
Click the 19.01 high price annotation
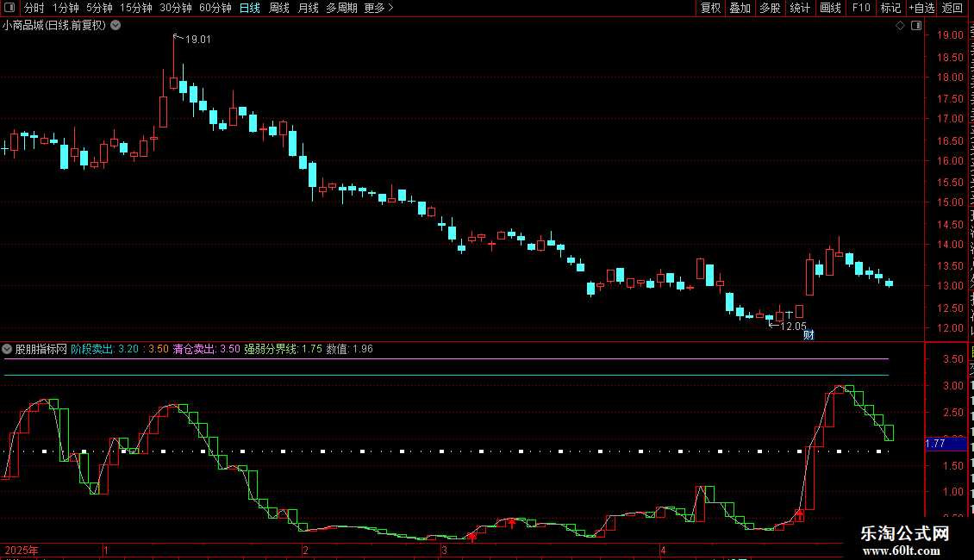click(197, 40)
